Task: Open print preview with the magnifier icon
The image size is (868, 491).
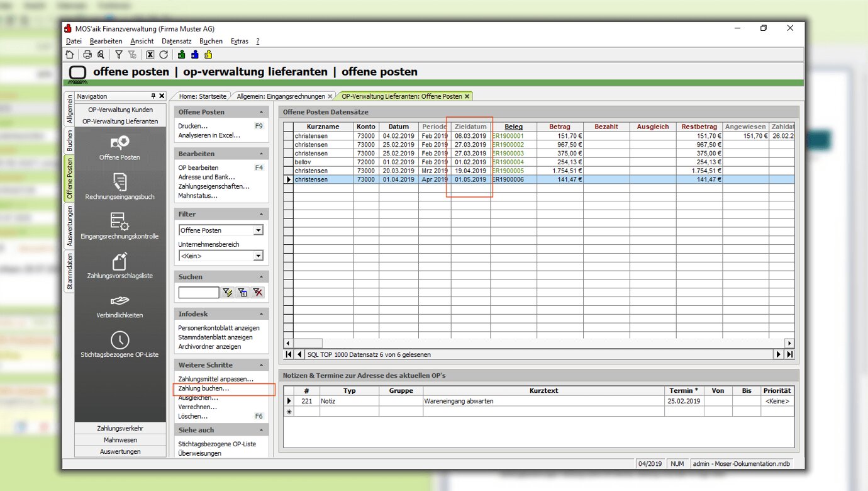Action: click(101, 55)
